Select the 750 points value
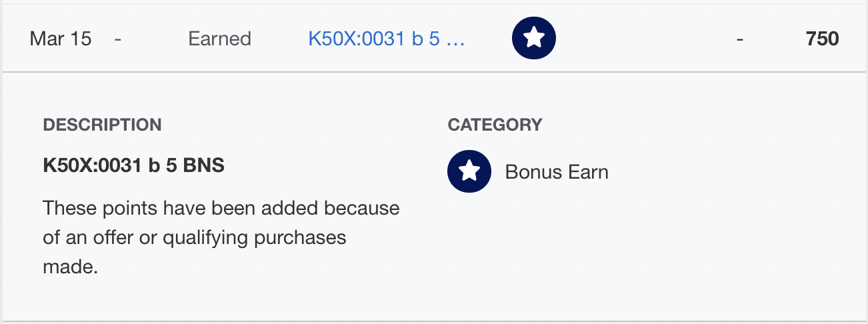This screenshot has height=324, width=868. tap(823, 39)
